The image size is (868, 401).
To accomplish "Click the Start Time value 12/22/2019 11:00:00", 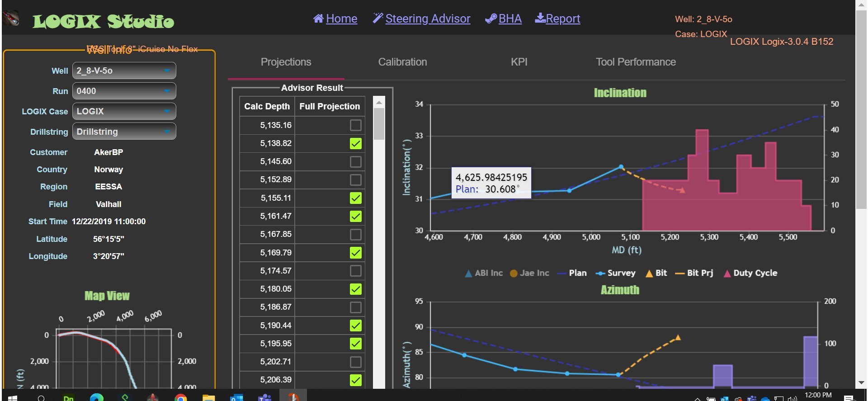I will coord(108,222).
